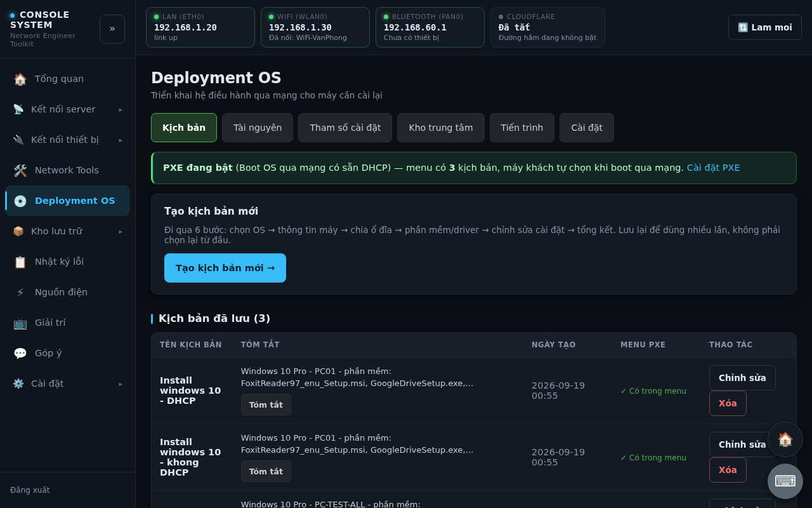
Task: Open the BLUETOOTH (PAN0) status card
Action: (x=430, y=27)
